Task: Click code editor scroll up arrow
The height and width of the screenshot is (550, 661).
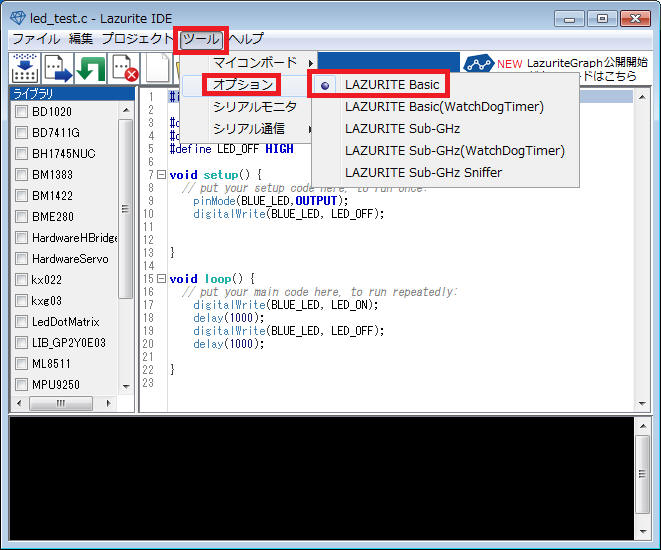Action: [x=642, y=98]
